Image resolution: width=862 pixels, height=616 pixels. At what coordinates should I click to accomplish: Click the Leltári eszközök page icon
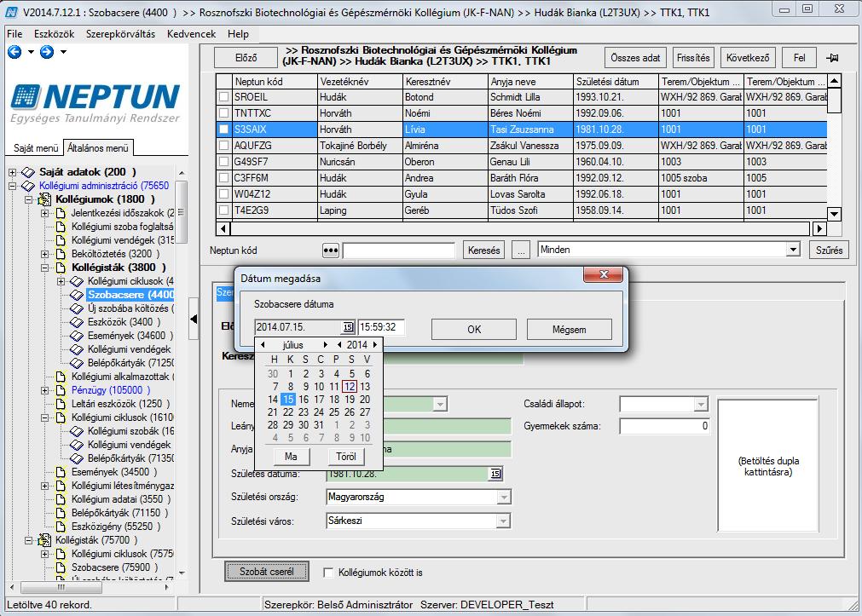(61, 404)
